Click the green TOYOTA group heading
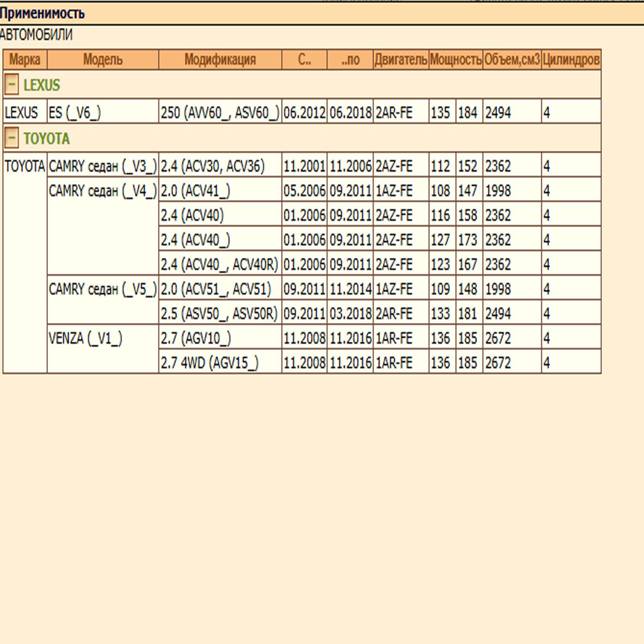 (46, 138)
